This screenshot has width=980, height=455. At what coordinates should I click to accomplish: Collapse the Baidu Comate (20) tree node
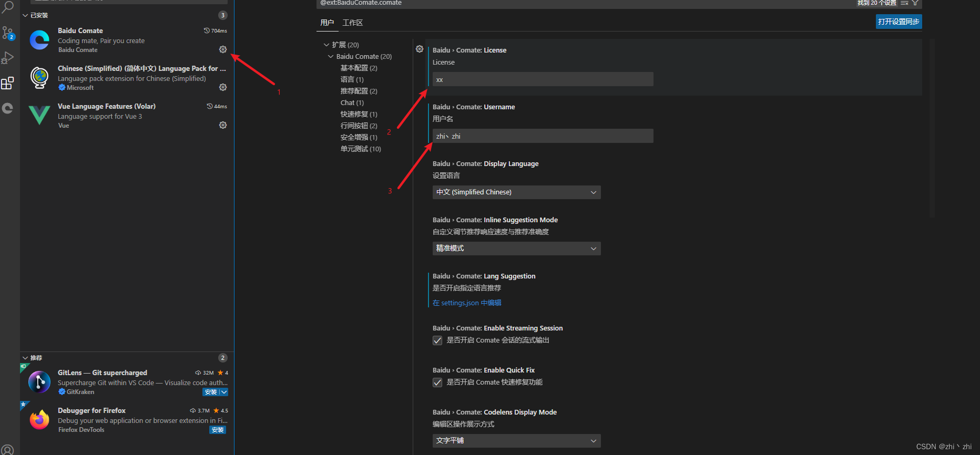(331, 56)
